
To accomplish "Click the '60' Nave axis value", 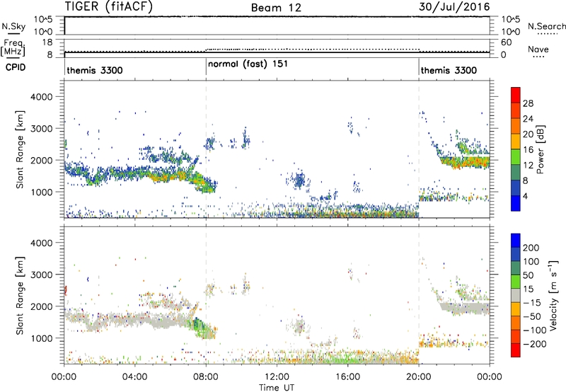I will pos(506,42).
